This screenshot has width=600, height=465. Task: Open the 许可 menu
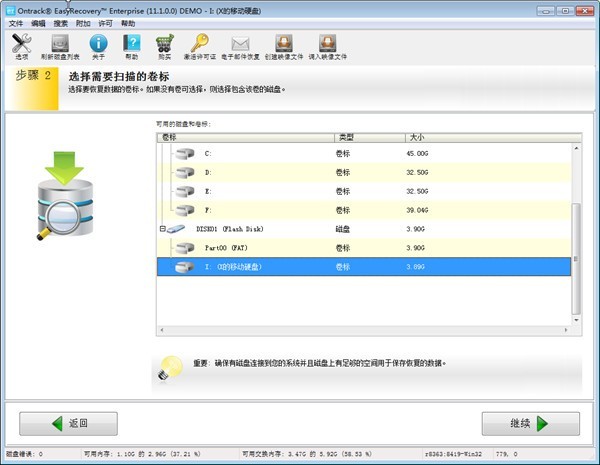coord(106,24)
